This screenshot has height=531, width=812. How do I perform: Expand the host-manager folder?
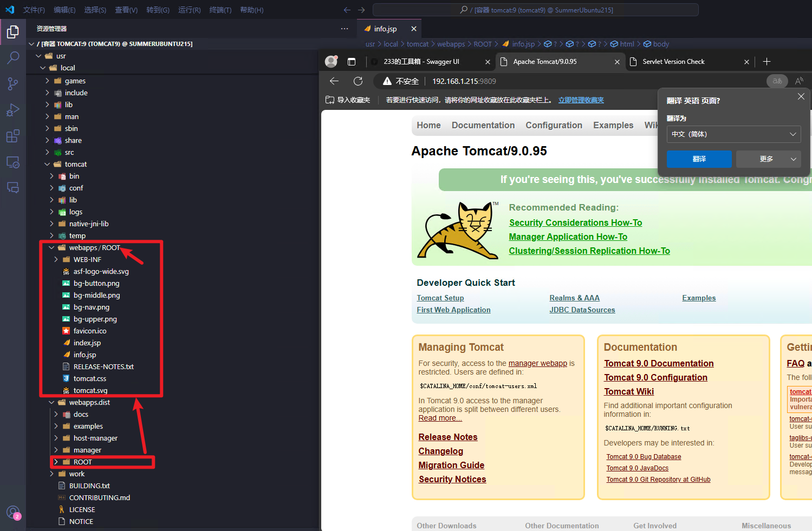coord(56,438)
